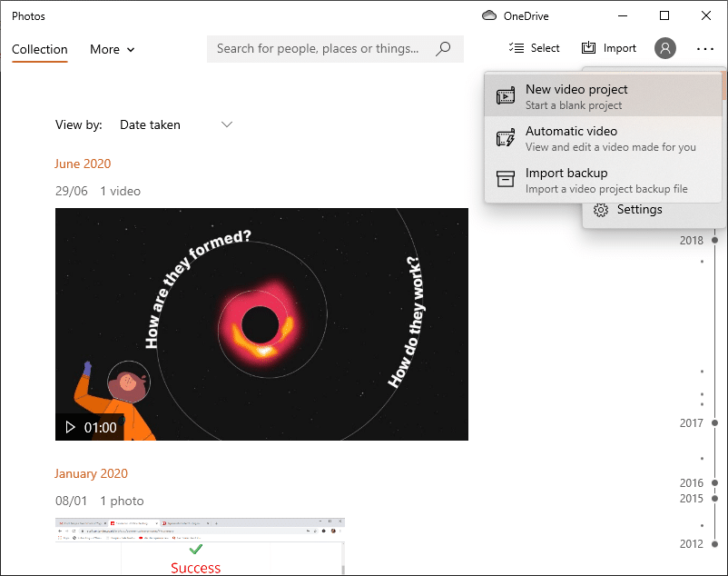Click the Date taken chevron arrow
This screenshot has height=576, width=728.
[x=227, y=124]
